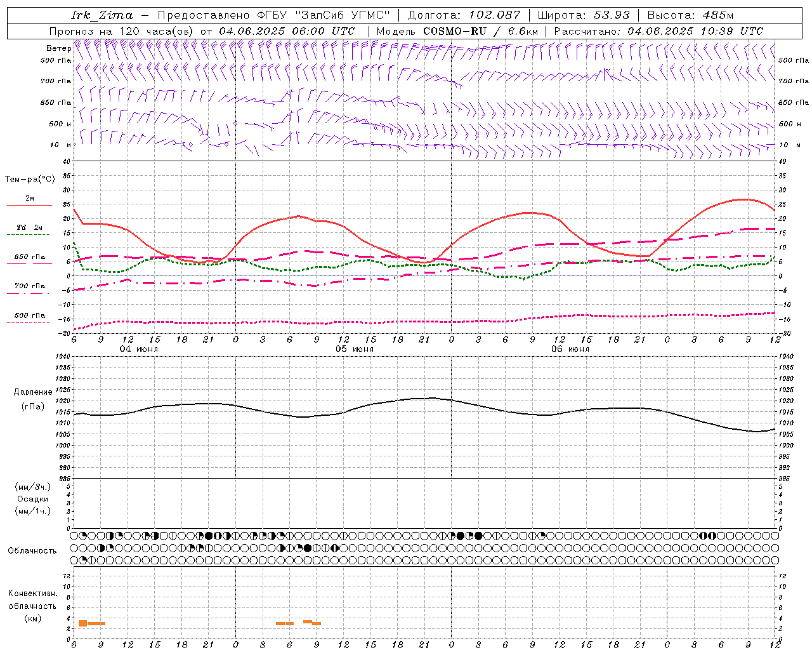Select the text ФГБУ "ЗапСиб УГМС" in the title
This screenshot has height=650, width=812.
tap(322, 15)
